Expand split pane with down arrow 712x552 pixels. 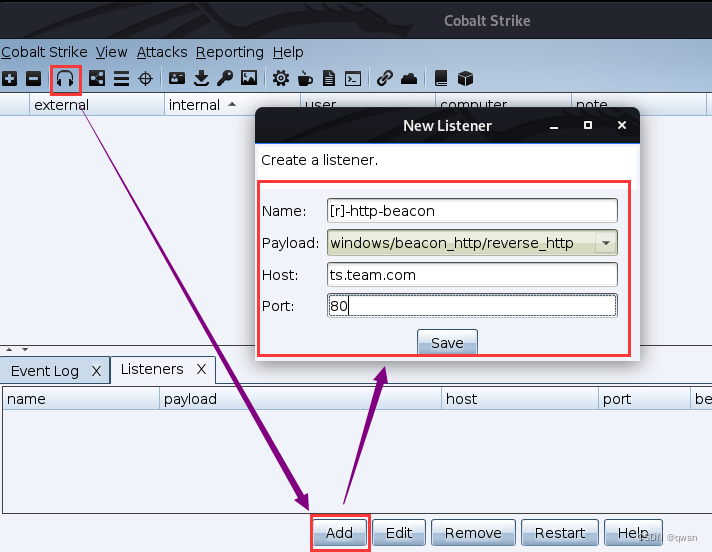(25, 349)
